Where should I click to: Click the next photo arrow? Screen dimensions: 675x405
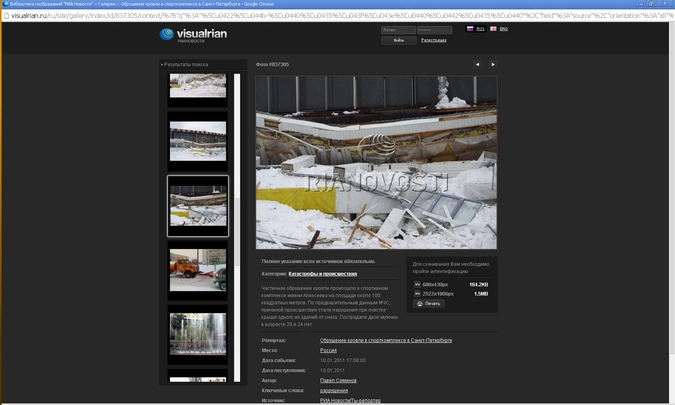pos(492,64)
